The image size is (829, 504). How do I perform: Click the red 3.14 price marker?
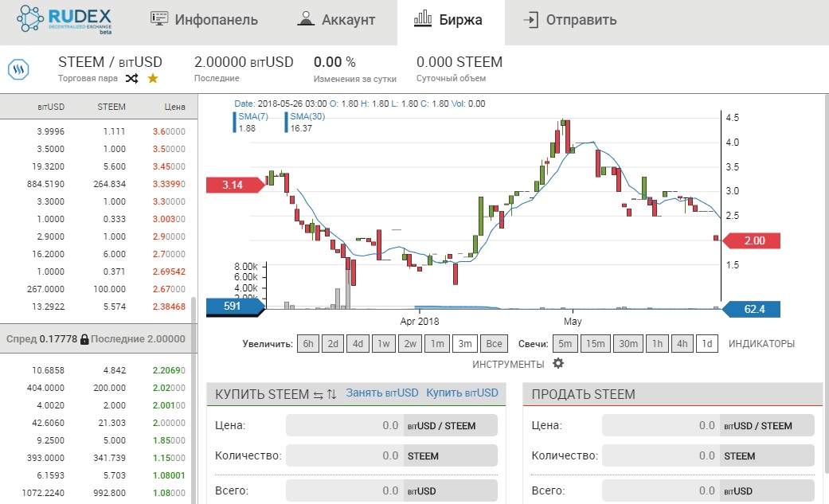235,185
